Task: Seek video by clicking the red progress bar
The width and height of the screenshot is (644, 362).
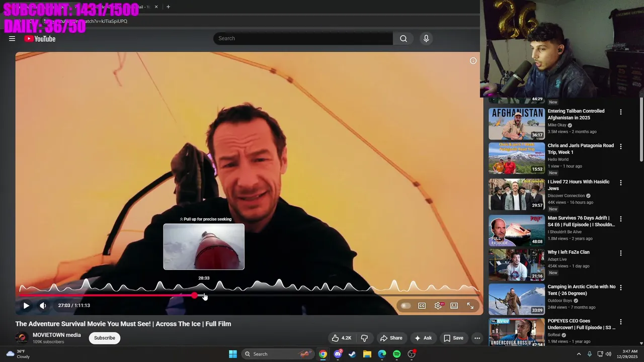Action: click(107, 296)
